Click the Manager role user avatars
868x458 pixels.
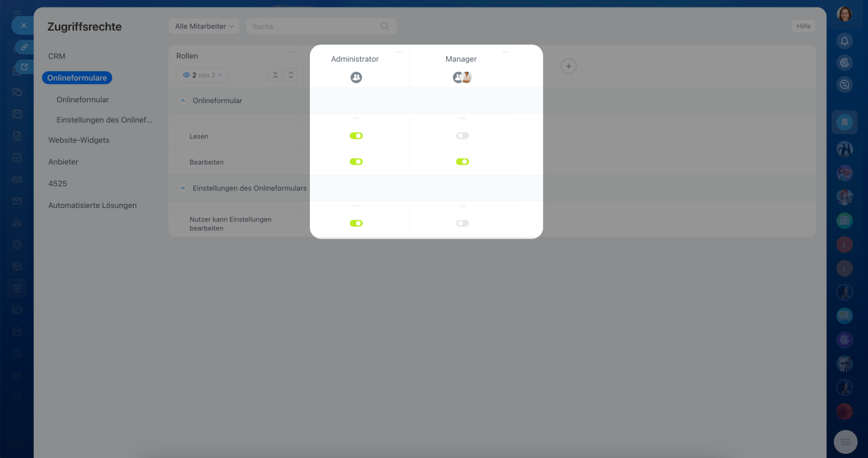point(462,77)
